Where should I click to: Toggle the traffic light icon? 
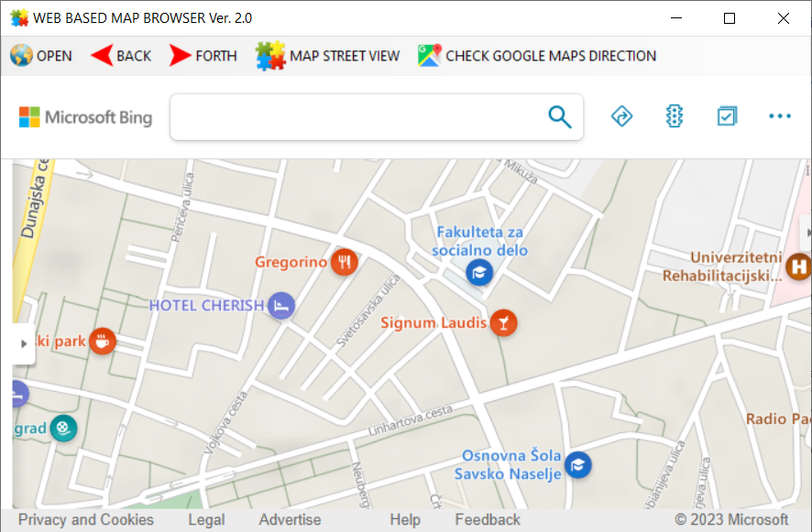675,116
